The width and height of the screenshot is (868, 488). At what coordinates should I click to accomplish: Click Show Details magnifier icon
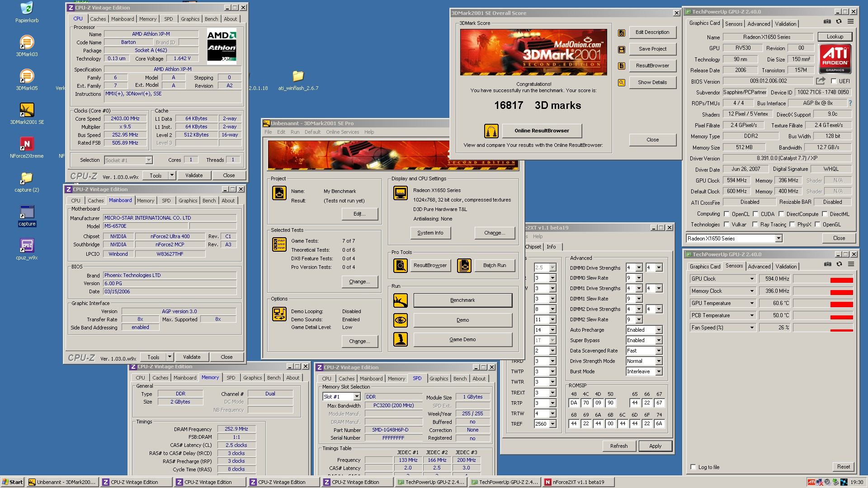coord(622,83)
